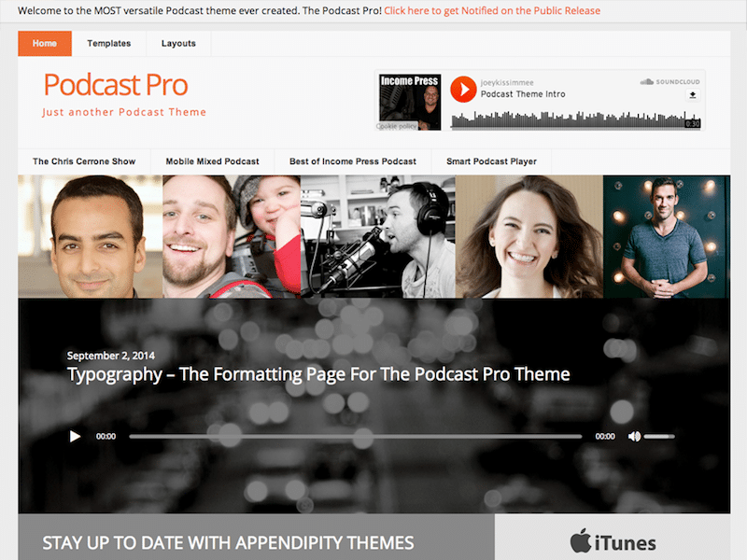This screenshot has height=560, width=747.
Task: Select the black-and-white microphone photo
Action: 378,237
